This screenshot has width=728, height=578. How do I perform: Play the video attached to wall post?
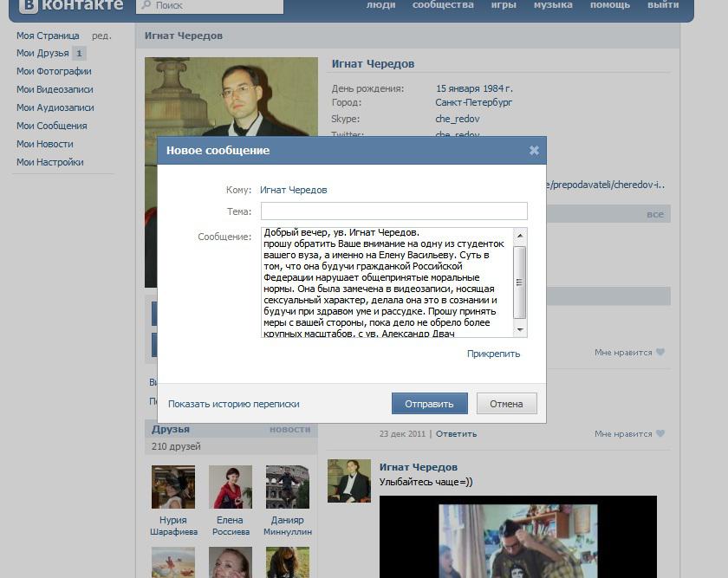pyautogui.click(x=518, y=536)
